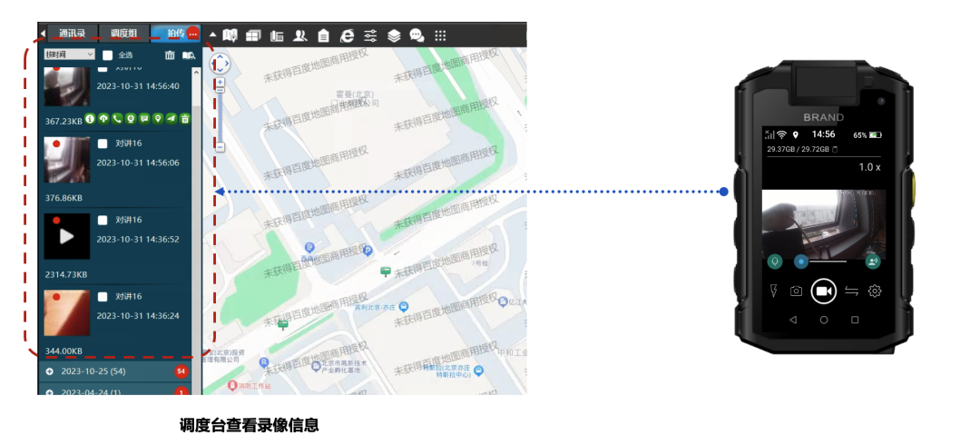Screen dimensions: 980x445
Task: Open device settings gear icon
Action: pos(875,291)
